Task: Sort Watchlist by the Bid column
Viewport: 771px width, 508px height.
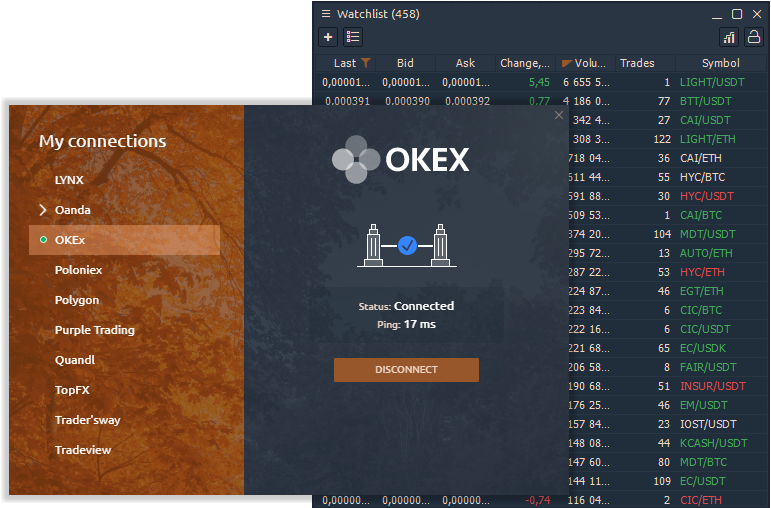Action: (x=405, y=63)
